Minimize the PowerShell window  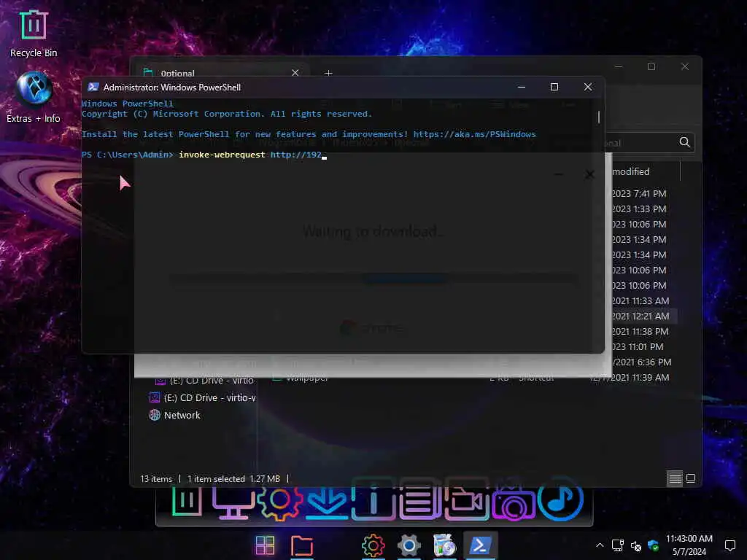point(521,87)
